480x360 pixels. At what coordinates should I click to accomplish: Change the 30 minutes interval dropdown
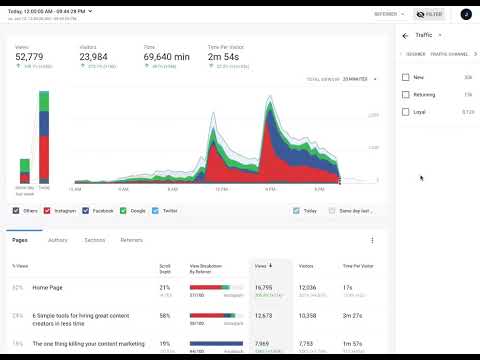pyautogui.click(x=359, y=79)
